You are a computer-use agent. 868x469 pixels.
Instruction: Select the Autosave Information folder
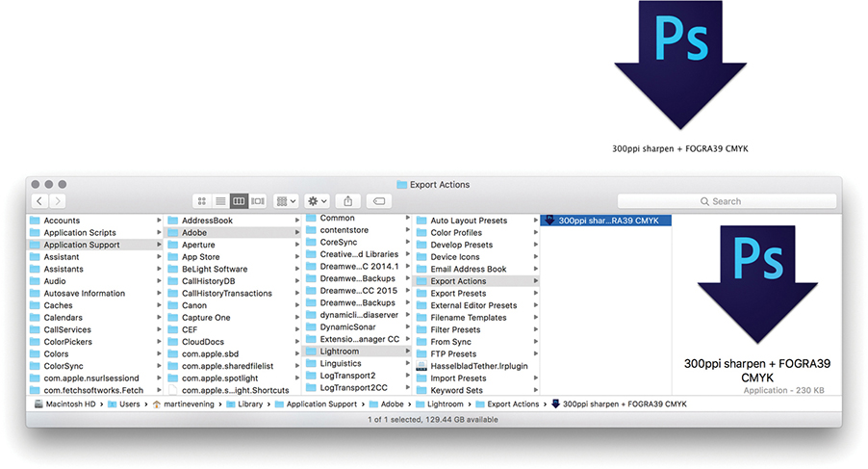pyautogui.click(x=94, y=294)
